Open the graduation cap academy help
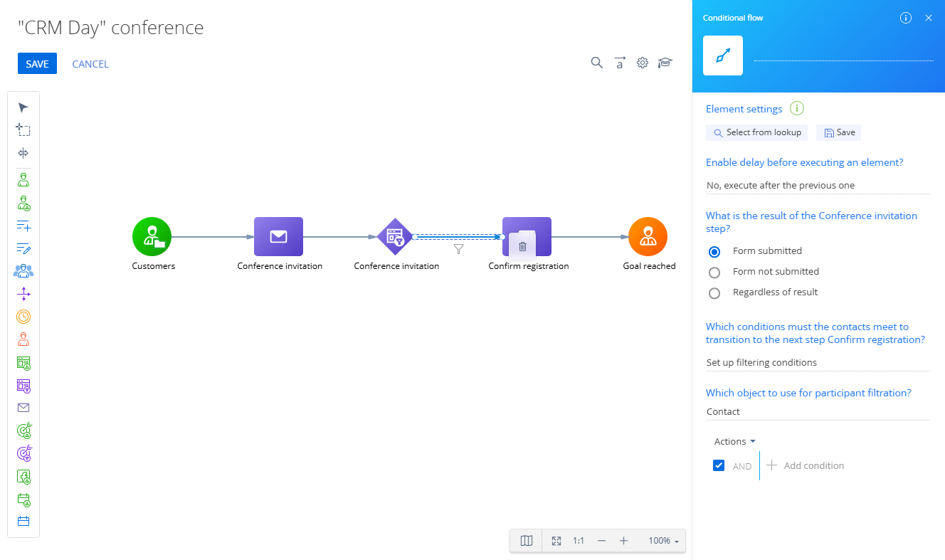945x560 pixels. coord(665,63)
